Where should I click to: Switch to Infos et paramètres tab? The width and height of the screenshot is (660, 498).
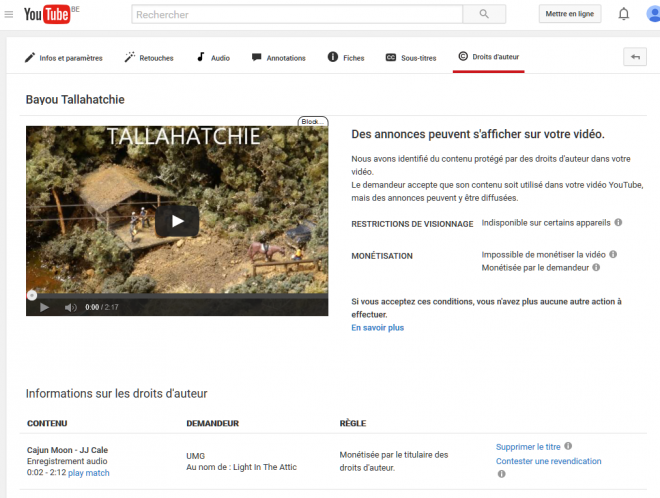[64, 58]
